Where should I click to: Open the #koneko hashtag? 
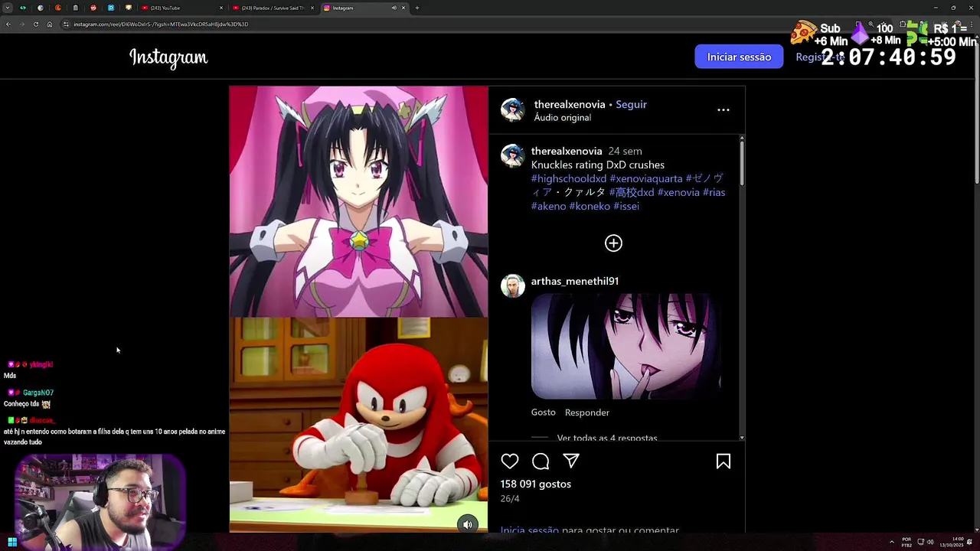[590, 206]
